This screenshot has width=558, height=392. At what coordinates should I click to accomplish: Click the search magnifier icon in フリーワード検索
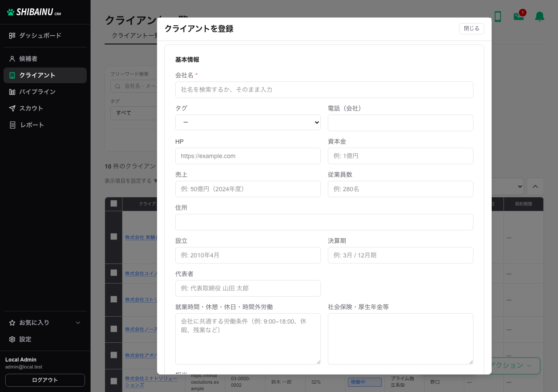[x=117, y=86]
